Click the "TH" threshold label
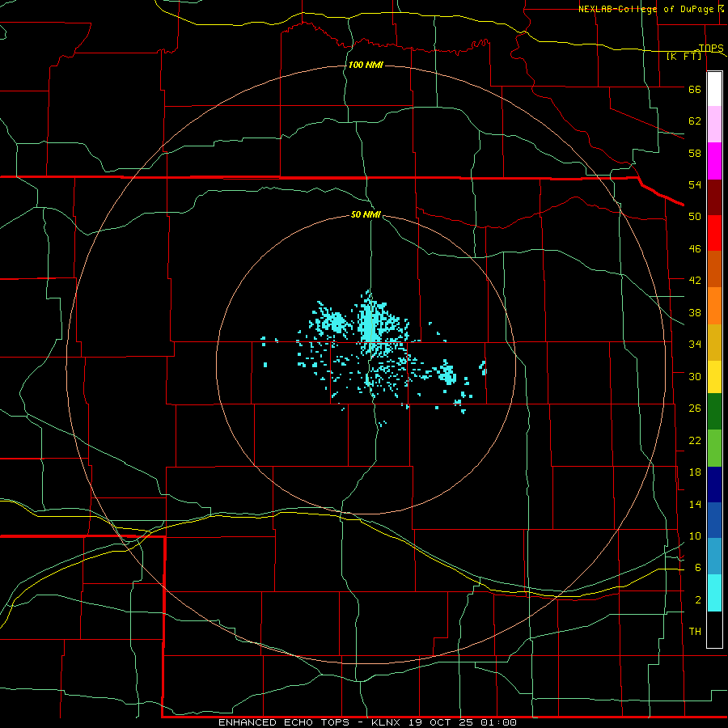Image resolution: width=728 pixels, height=728 pixels. [x=695, y=631]
